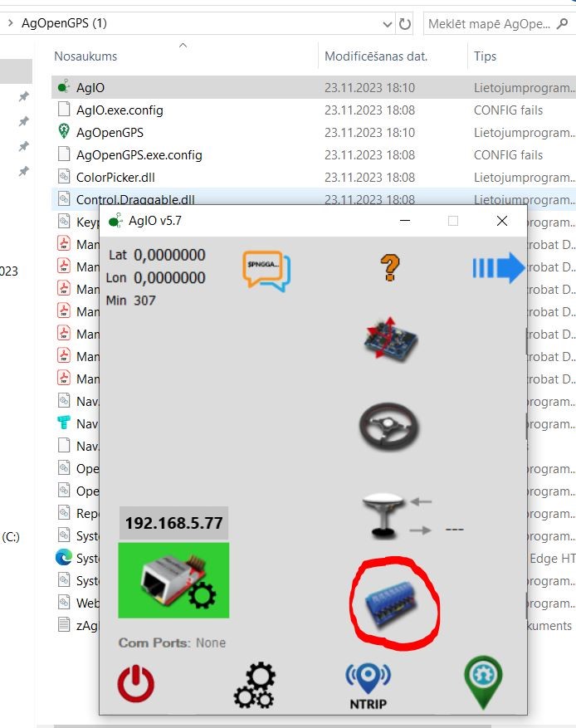The width and height of the screenshot is (576, 728).
Task: Open the $PNGGA NMEA sentence chat icon
Action: click(266, 271)
